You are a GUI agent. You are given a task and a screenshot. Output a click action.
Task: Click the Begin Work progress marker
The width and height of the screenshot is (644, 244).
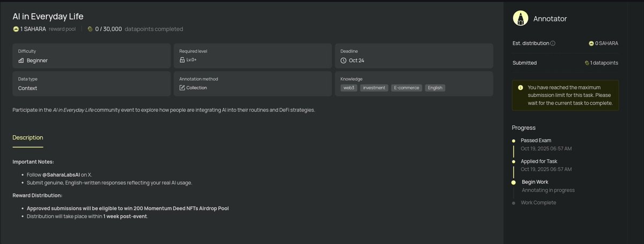coord(514,182)
